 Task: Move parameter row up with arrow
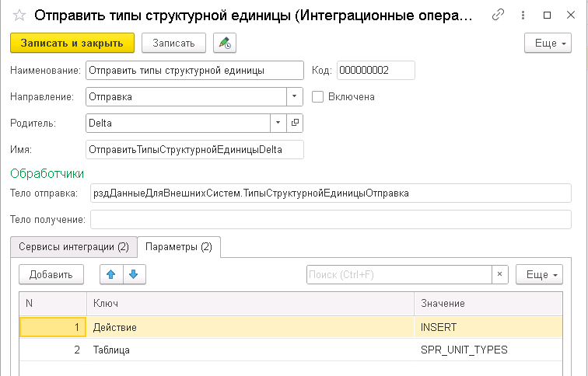pos(111,274)
